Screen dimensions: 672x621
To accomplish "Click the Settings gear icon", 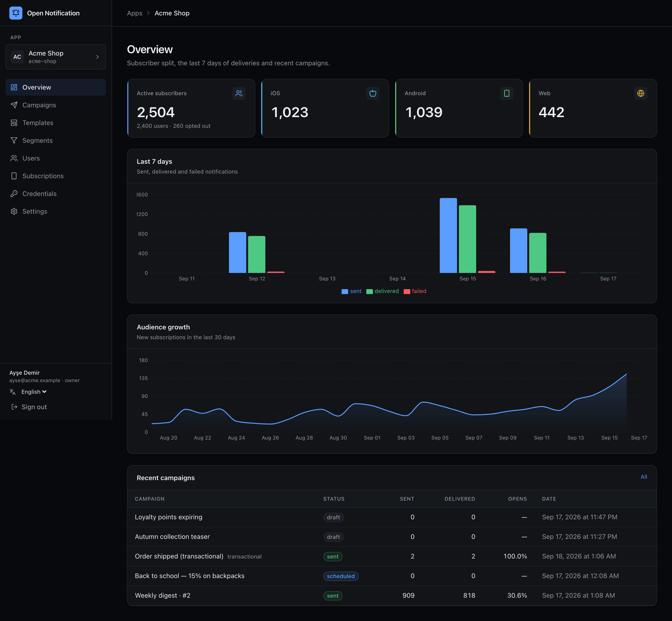I will click(14, 211).
